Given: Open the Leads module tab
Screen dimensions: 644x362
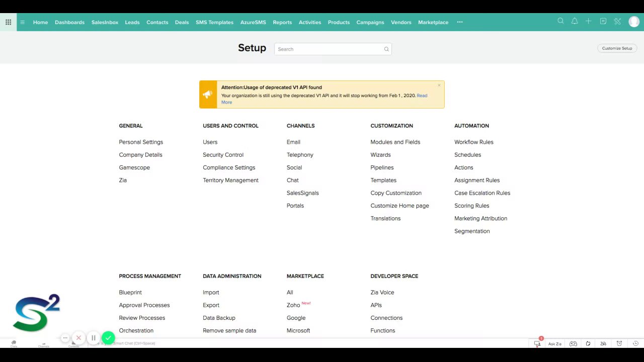Looking at the screenshot, I should tap(132, 22).
